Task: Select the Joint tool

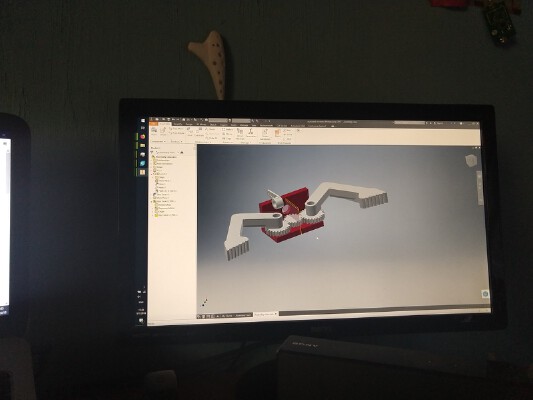Action: [190, 132]
